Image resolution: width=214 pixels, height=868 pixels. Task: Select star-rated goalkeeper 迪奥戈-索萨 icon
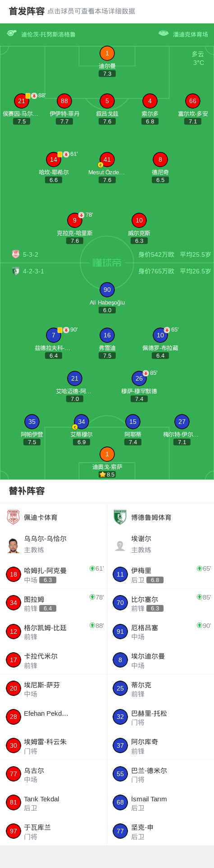pos(107,454)
